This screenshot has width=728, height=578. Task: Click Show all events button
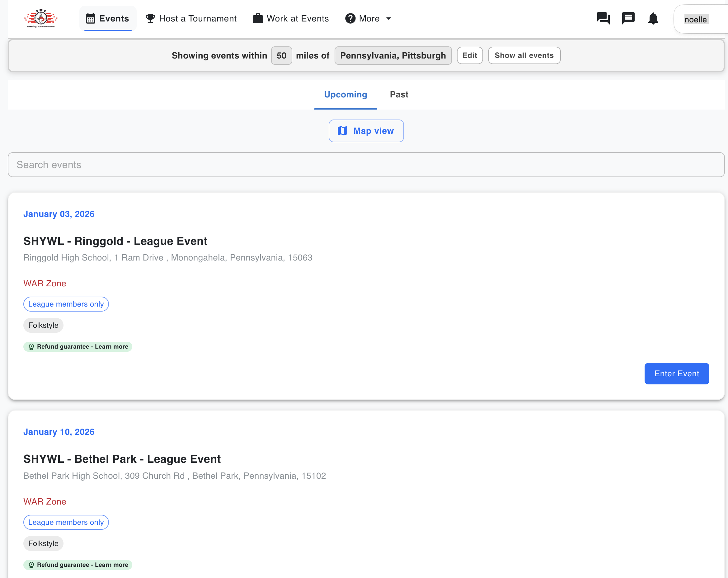coord(524,56)
